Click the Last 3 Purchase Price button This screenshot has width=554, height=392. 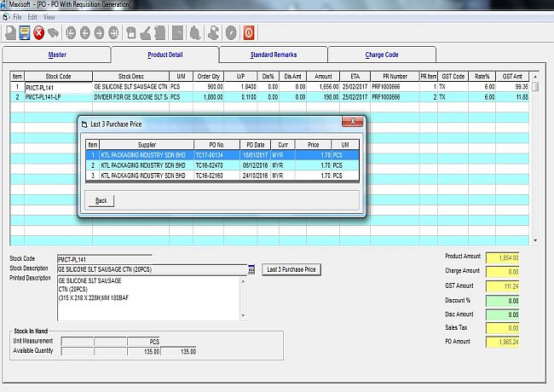pyautogui.click(x=291, y=269)
